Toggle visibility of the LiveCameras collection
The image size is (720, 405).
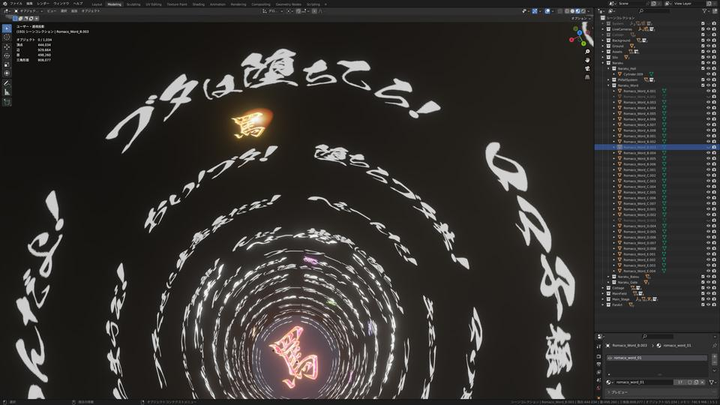(x=706, y=29)
